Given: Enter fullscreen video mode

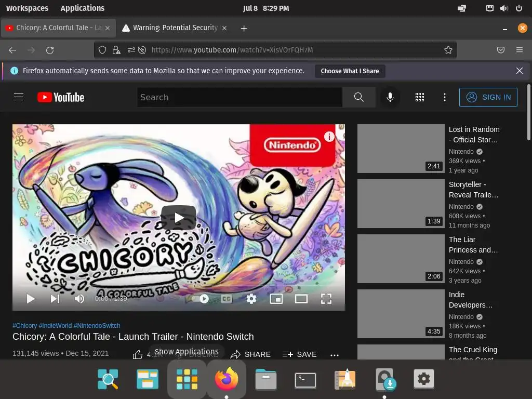Looking at the screenshot, I should 326,299.
